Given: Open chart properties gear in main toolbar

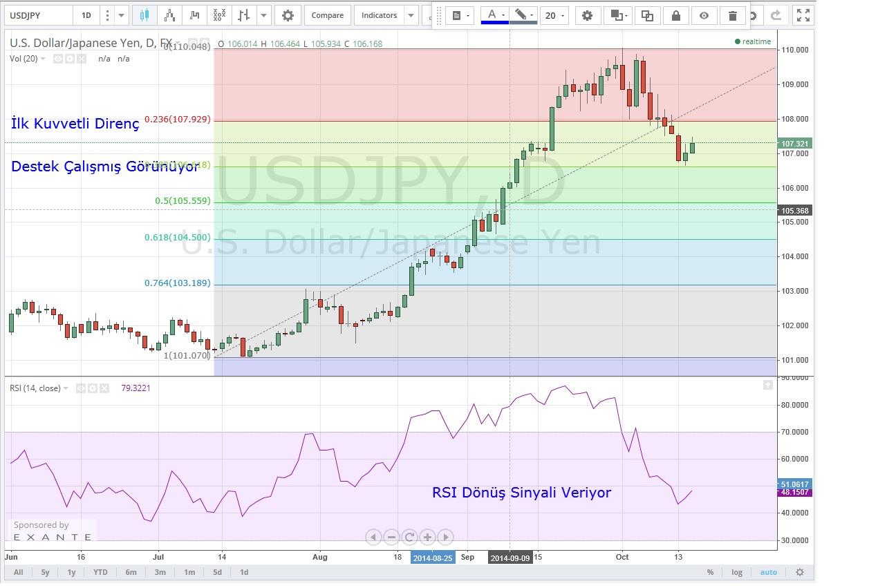Looking at the screenshot, I should click(288, 15).
